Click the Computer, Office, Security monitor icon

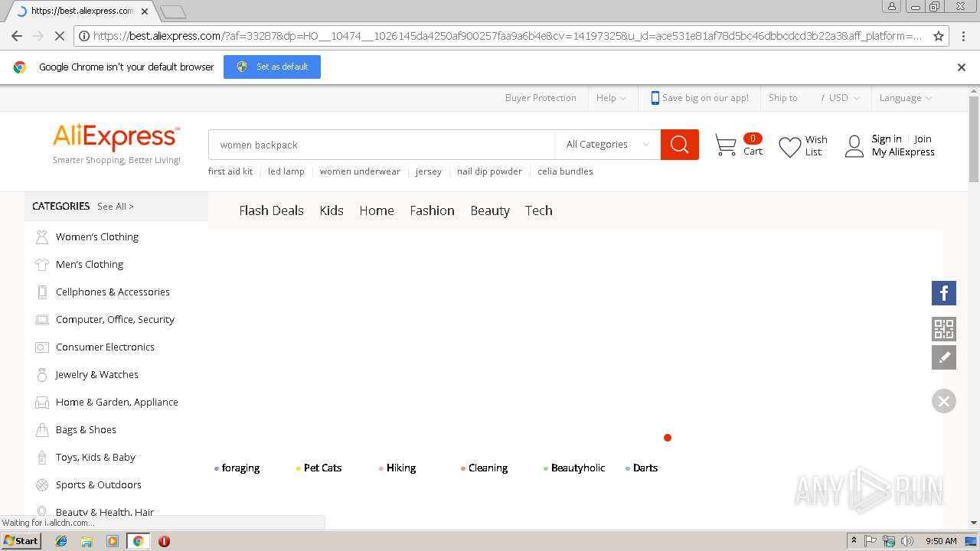click(x=42, y=320)
